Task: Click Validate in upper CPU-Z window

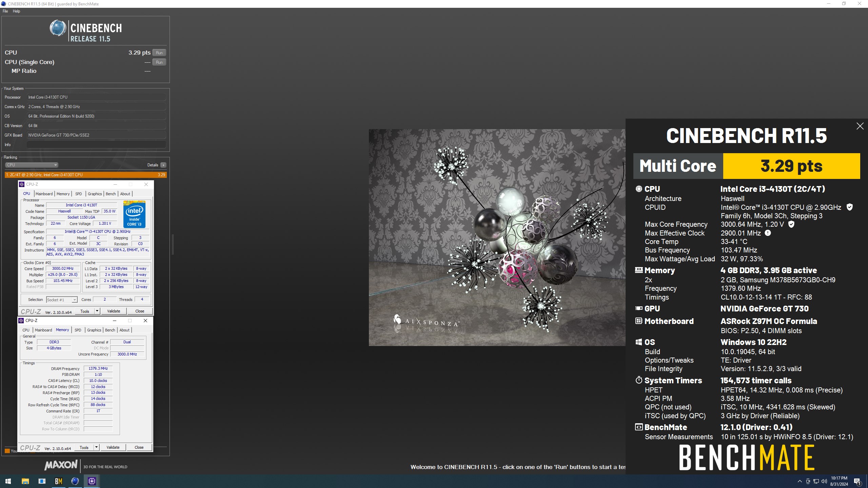Action: pos(114,311)
